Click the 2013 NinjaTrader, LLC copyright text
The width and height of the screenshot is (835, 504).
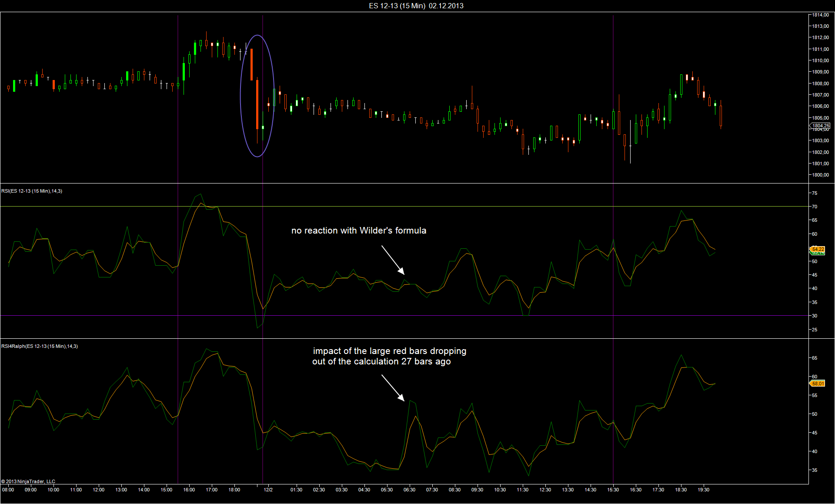tap(28, 481)
